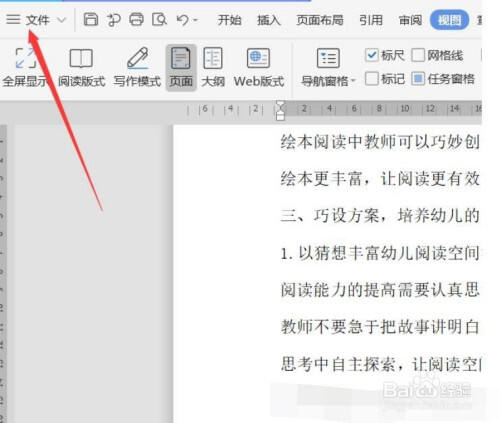Click the Print icon

point(136,20)
